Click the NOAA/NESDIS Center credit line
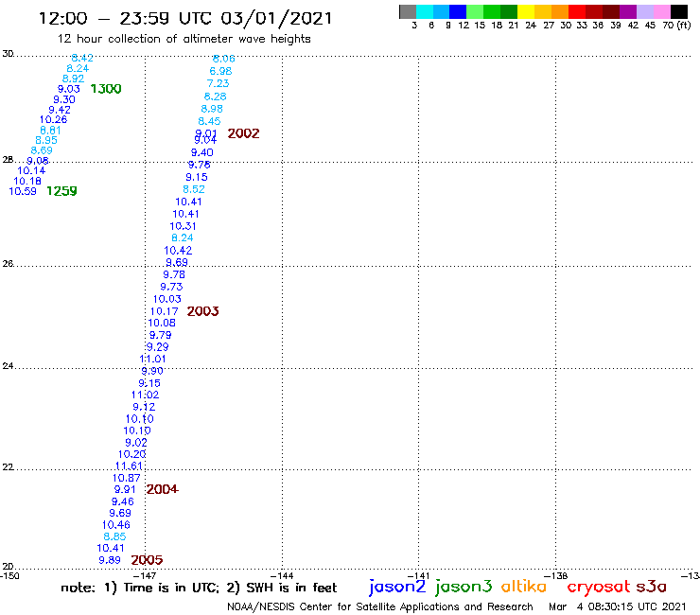This screenshot has width=700, height=615. click(380, 607)
